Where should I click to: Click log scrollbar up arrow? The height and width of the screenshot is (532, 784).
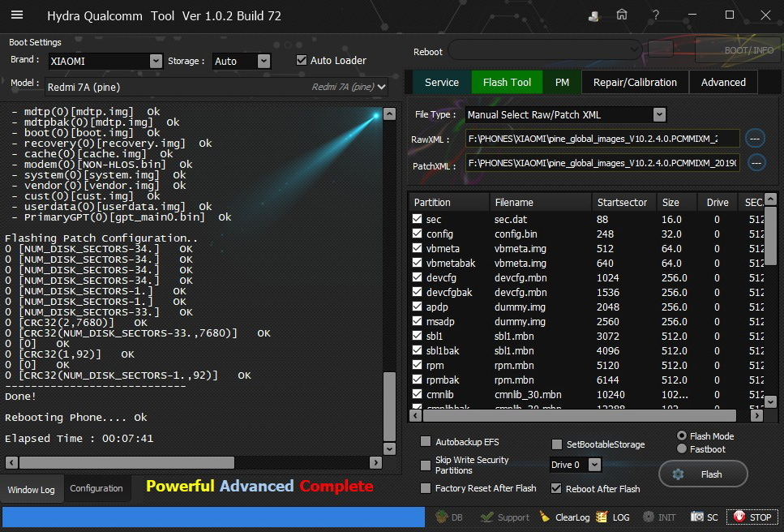(x=389, y=114)
